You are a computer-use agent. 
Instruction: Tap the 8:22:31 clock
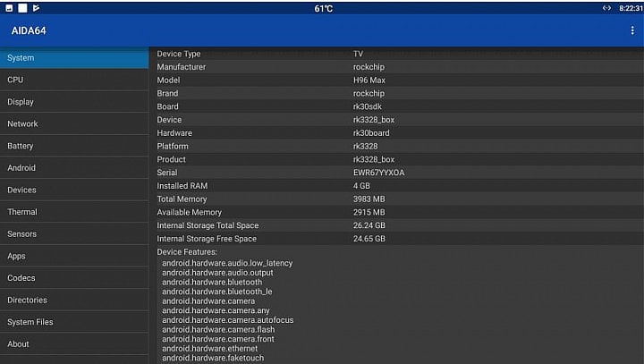[x=631, y=8]
